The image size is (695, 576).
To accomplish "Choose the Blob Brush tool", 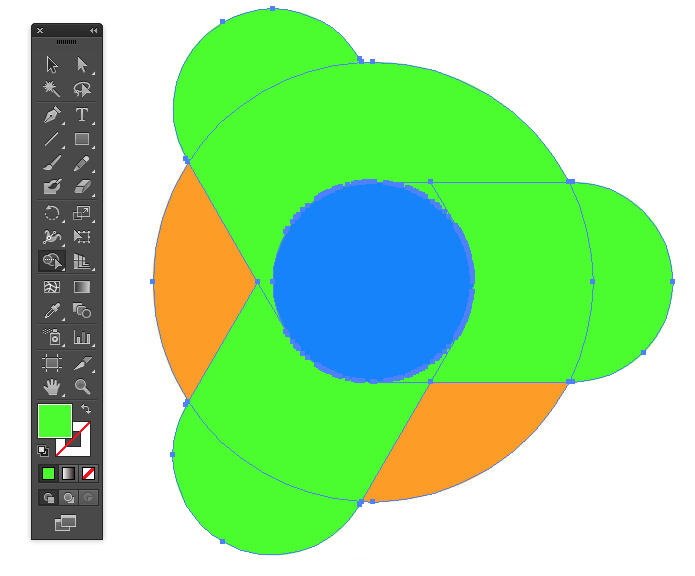I will click(52, 187).
